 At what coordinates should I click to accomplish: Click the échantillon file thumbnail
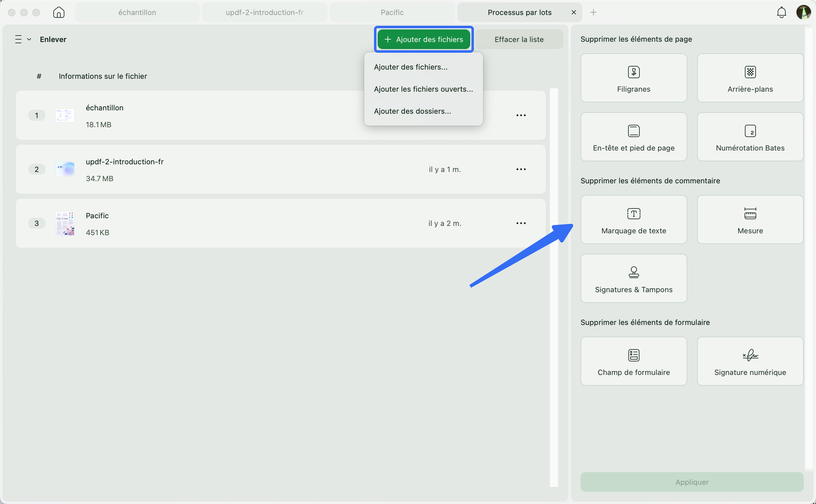coord(65,115)
